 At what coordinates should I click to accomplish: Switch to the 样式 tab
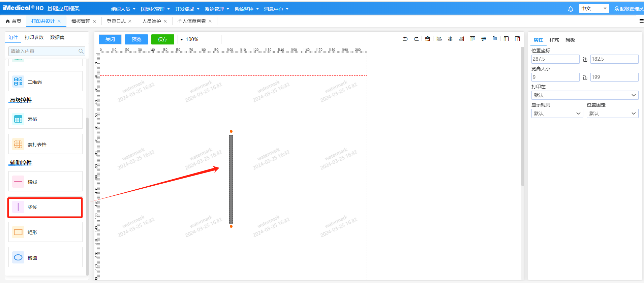(554, 40)
